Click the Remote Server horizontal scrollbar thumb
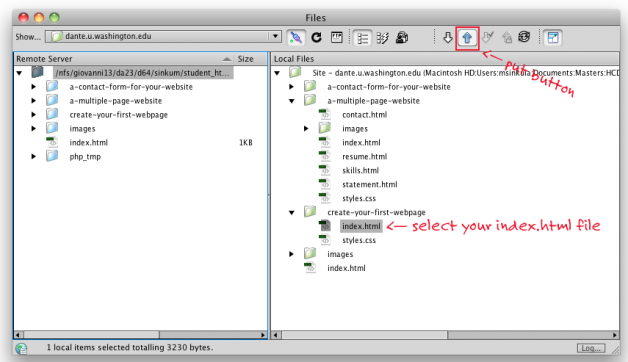Viewport: 628px width, 362px height. (x=91, y=334)
